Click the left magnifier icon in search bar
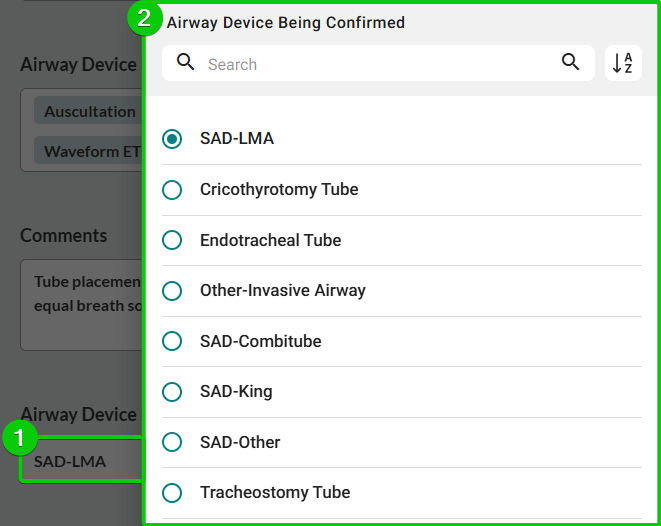This screenshot has height=526, width=661. click(x=186, y=63)
